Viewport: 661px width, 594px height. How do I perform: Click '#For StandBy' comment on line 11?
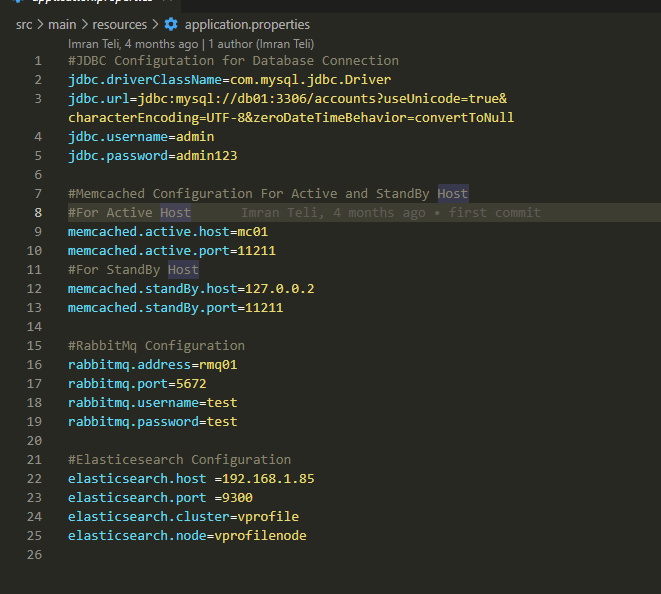click(x=114, y=269)
